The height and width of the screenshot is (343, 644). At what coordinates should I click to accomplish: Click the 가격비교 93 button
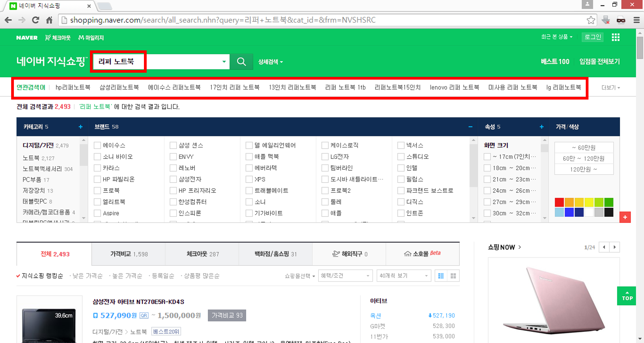[227, 316]
